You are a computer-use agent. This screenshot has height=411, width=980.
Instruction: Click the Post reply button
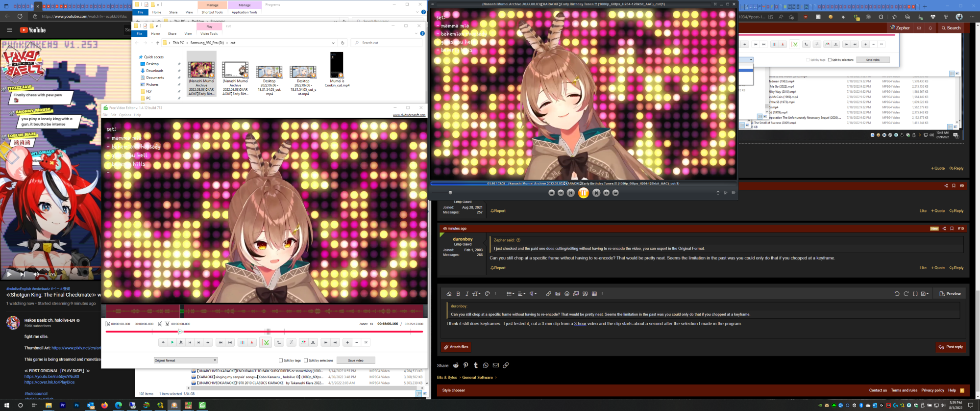(951, 347)
